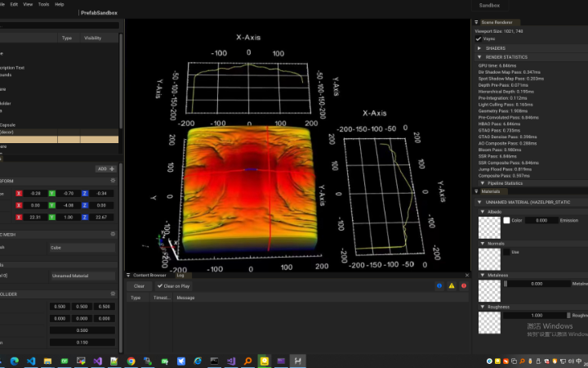Expand the Shaders section
Screen dimensions: 588x368
tap(479, 48)
